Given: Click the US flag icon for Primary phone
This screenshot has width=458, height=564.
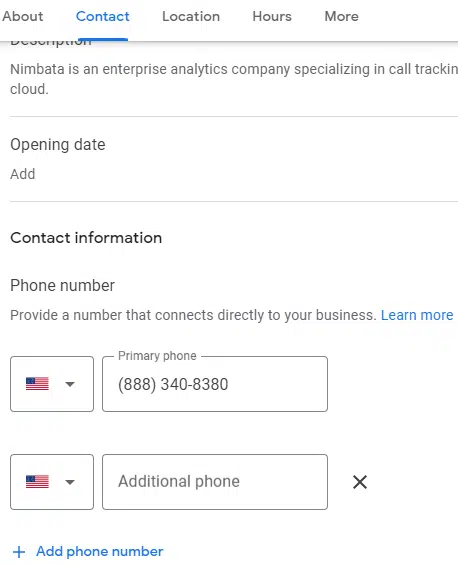Looking at the screenshot, I should (x=37, y=384).
